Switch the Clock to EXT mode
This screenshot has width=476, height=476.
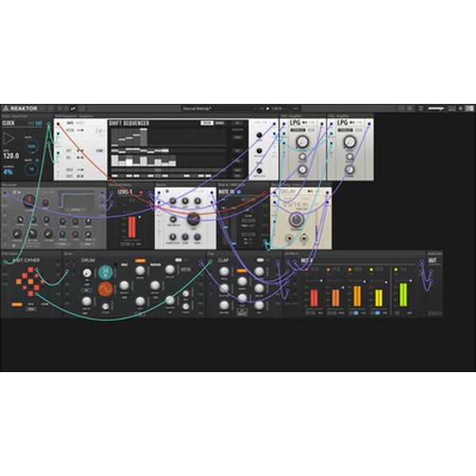39,124
